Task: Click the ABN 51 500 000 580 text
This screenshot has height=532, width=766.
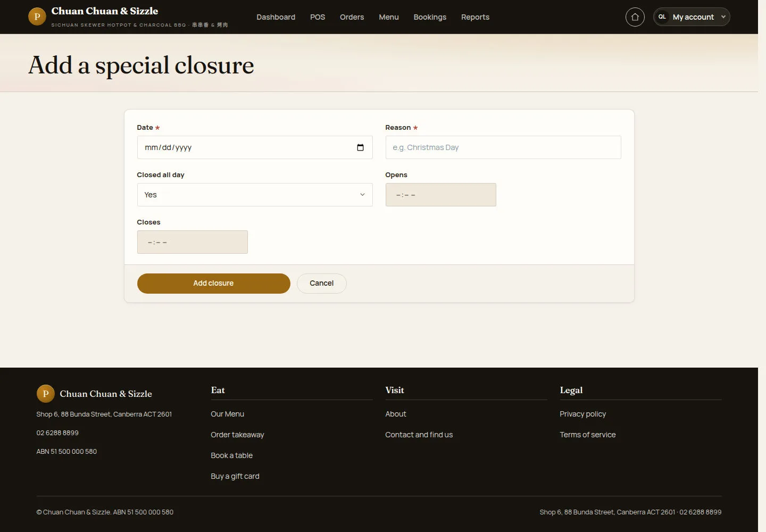Action: click(66, 452)
